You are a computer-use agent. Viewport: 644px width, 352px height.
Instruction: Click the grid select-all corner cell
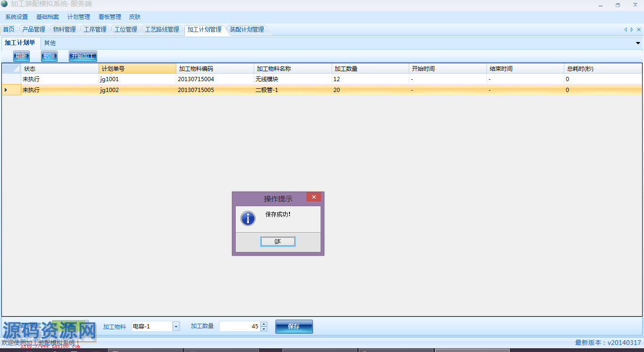pos(11,68)
